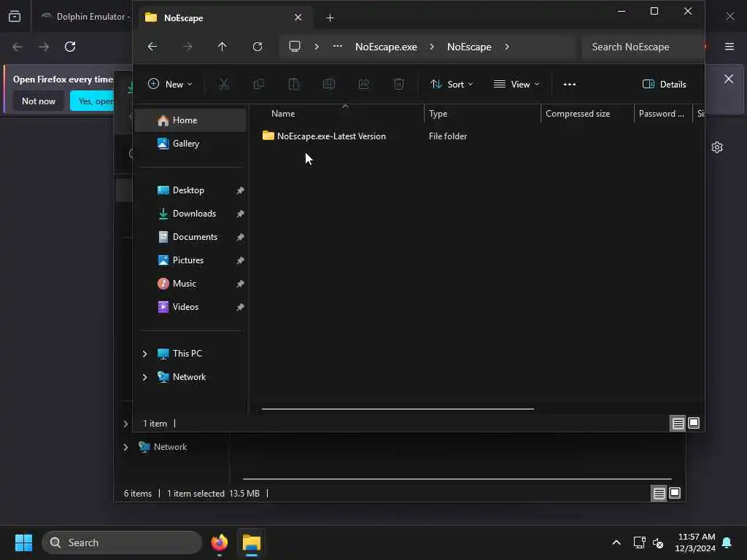Click the NoEscape breadcrumb segment
Screen dimensions: 747x560
(x=469, y=47)
